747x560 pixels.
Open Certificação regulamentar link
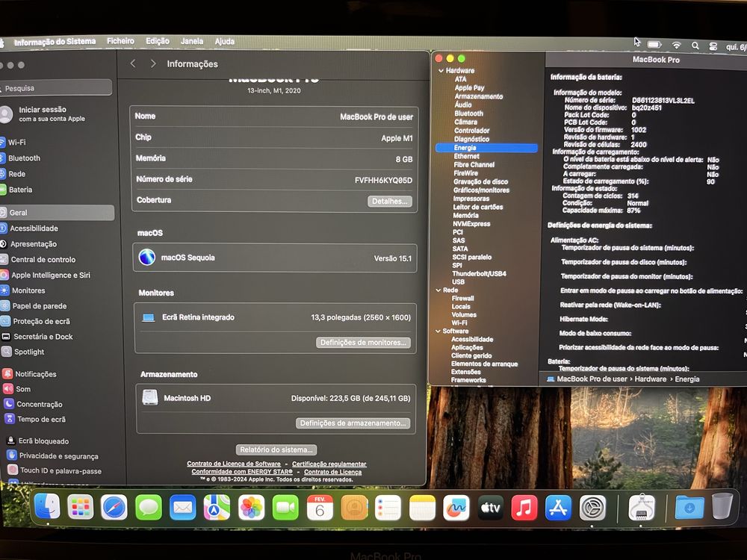click(329, 464)
